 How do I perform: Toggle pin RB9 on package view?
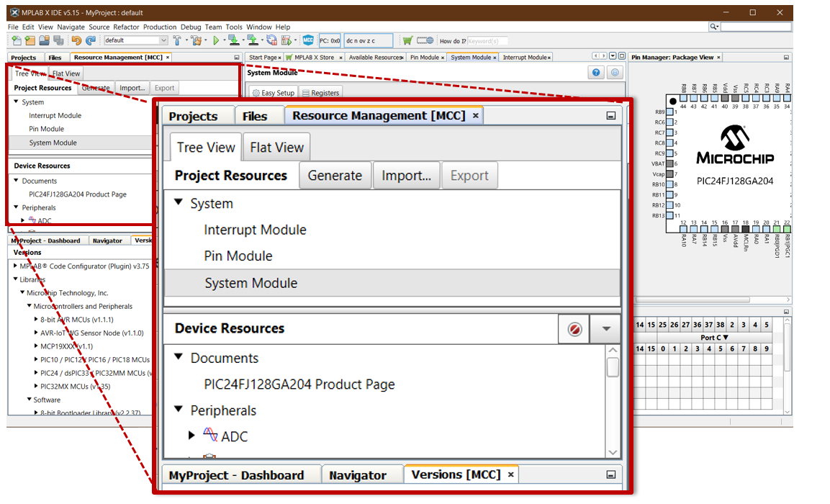point(669,112)
